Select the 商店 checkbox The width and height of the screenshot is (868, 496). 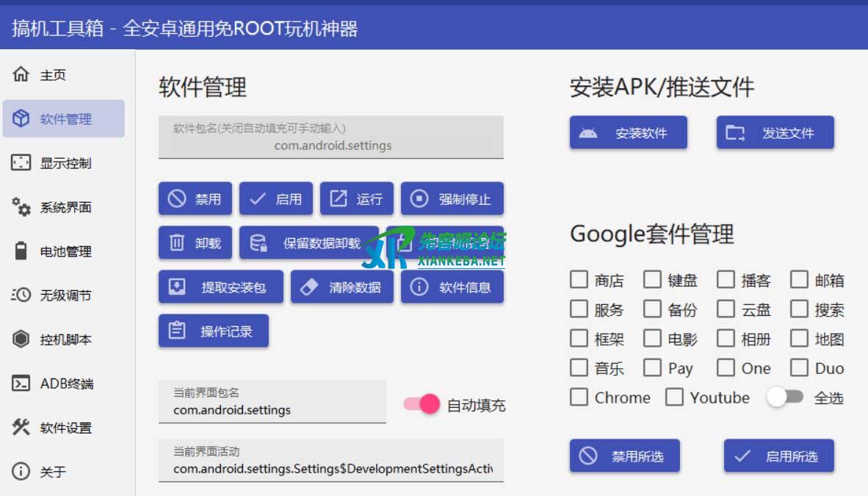tap(579, 280)
